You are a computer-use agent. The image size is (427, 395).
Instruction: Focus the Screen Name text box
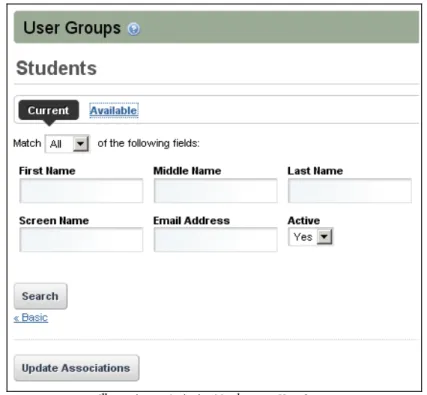pos(81,240)
